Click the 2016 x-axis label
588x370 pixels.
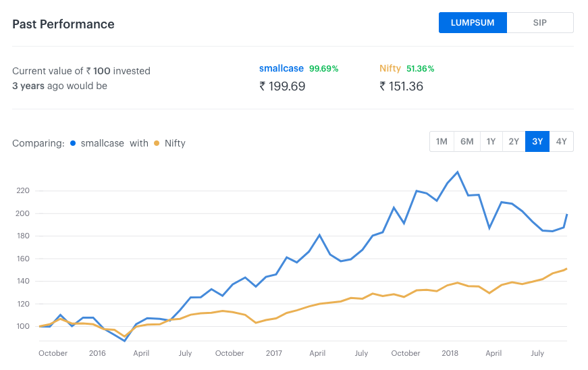97,353
